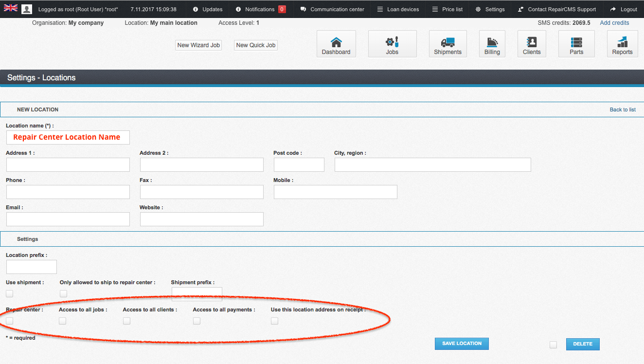Screen dimensions: 644x364
Task: Open Loan devices menu
Action: pos(398,9)
